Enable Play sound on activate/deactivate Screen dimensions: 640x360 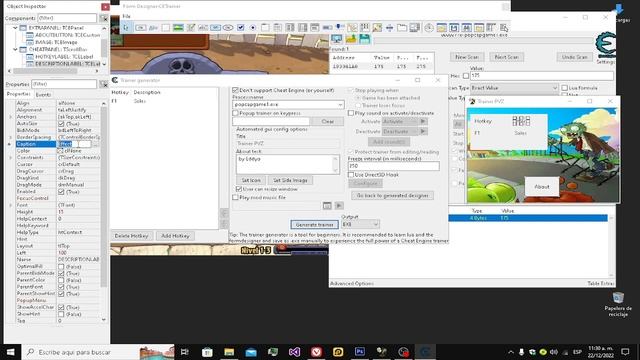pos(351,113)
